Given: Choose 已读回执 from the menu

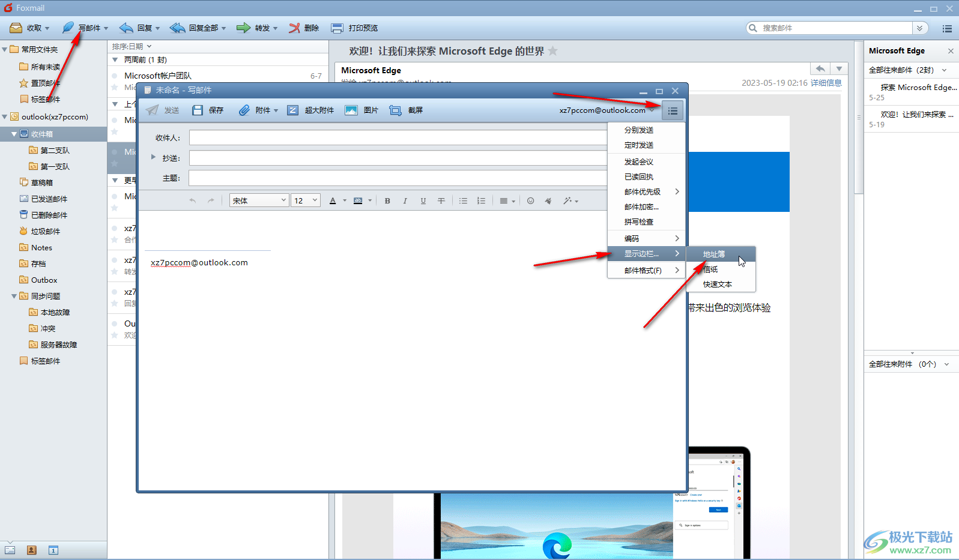Looking at the screenshot, I should point(646,177).
